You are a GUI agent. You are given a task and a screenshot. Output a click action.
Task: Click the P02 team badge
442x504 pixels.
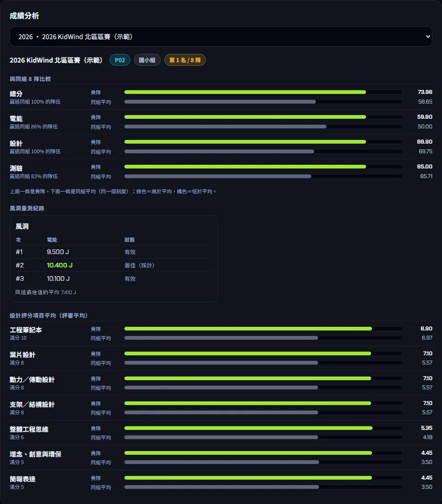pyautogui.click(x=120, y=60)
